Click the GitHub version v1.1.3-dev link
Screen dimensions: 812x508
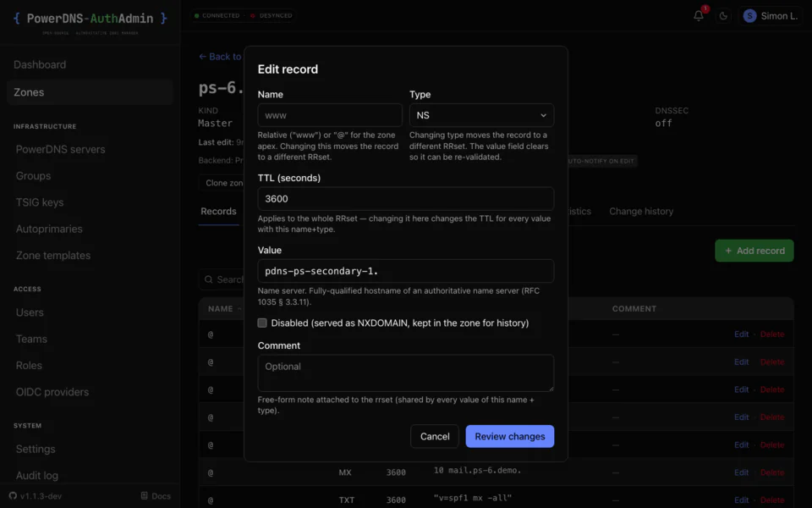[36, 496]
